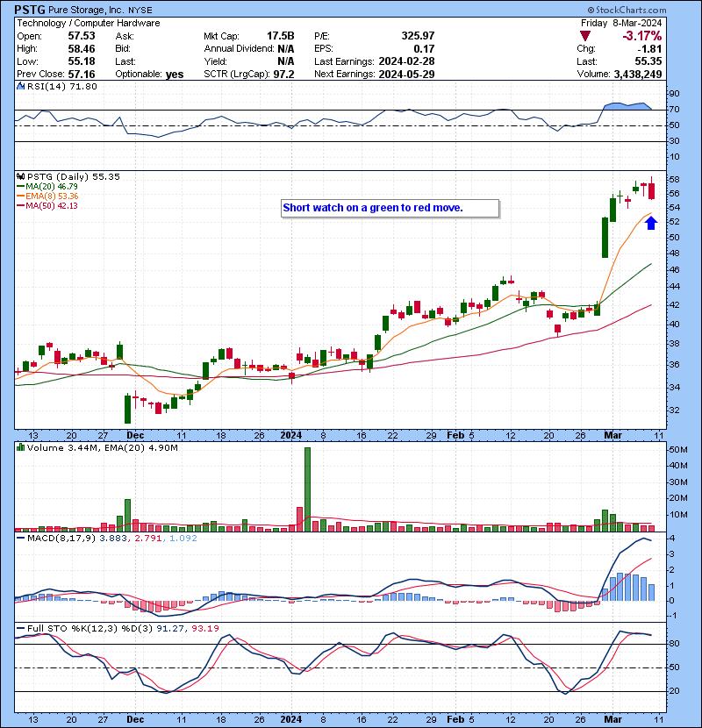Click Technology / Computer Hardware sector text
702x728 pixels.
89,23
